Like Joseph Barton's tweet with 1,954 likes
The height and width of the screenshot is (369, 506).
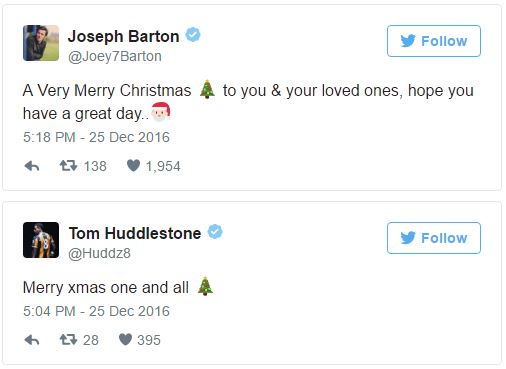click(133, 166)
